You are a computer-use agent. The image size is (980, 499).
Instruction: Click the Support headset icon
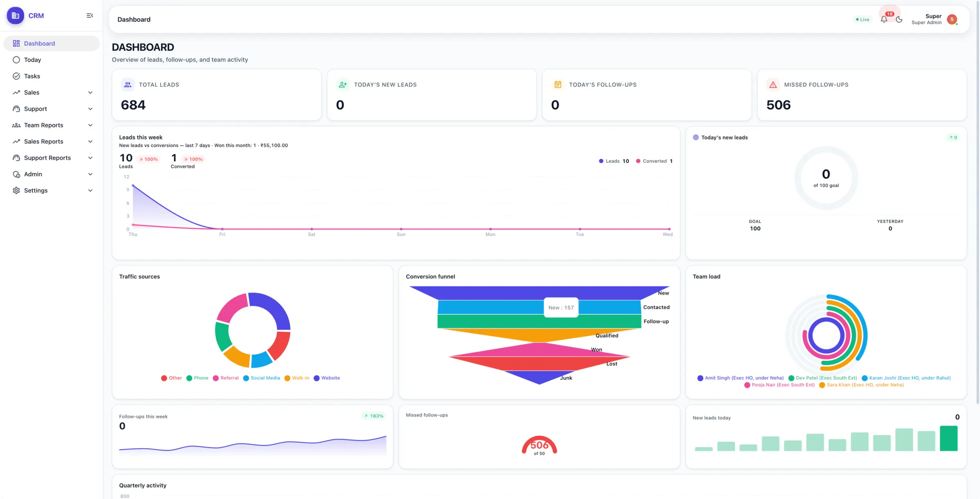point(16,109)
